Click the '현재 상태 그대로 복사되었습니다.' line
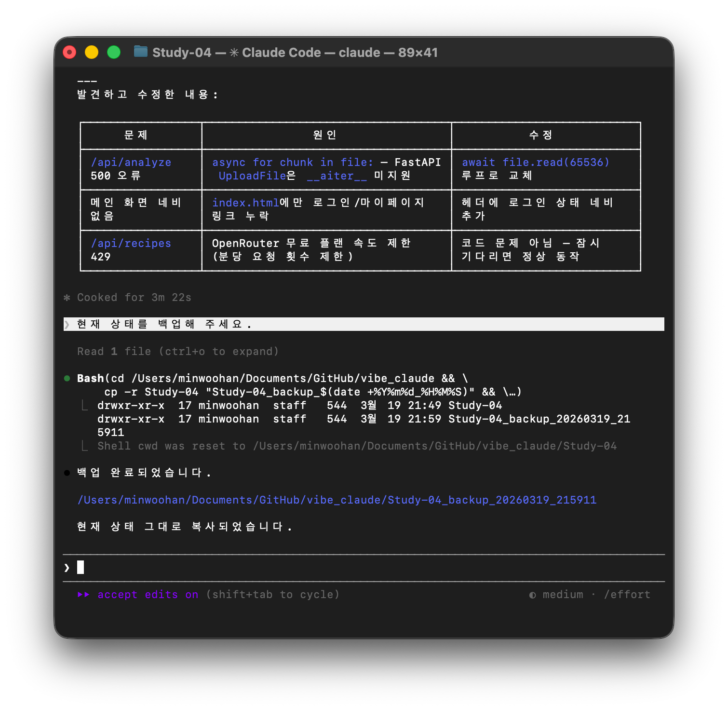The image size is (728, 710). (x=185, y=527)
